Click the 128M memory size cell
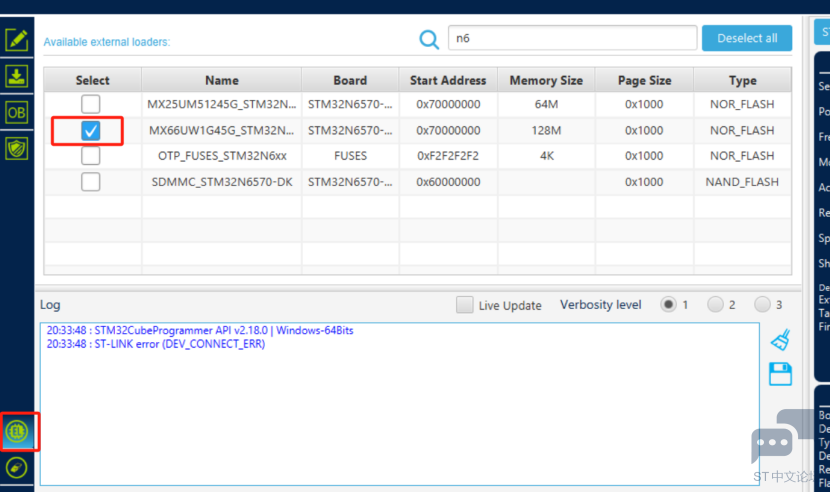The height and width of the screenshot is (492, 830). tap(546, 130)
